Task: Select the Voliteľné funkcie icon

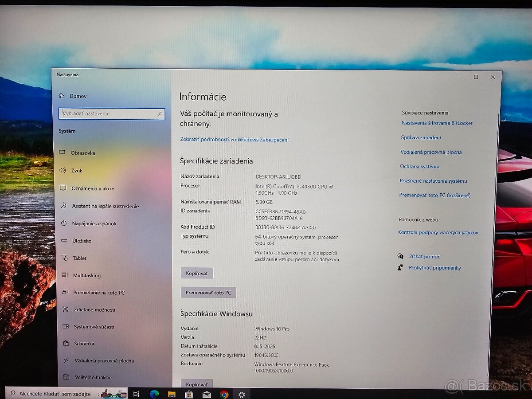Action: tap(66, 377)
